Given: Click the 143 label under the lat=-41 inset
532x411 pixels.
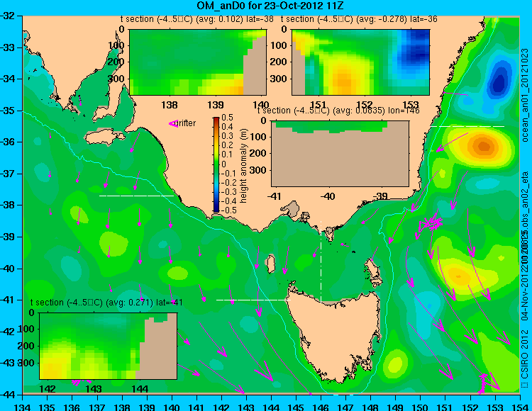Looking at the screenshot, I should (94, 388).
